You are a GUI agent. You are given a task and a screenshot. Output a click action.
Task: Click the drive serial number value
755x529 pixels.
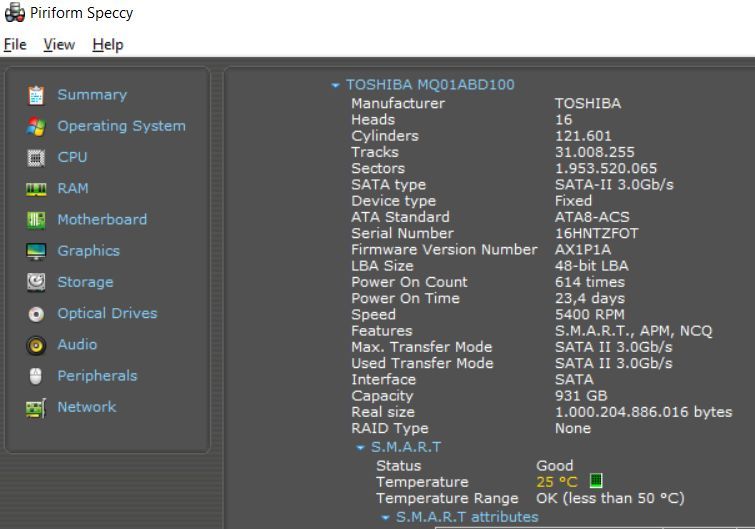coord(596,233)
